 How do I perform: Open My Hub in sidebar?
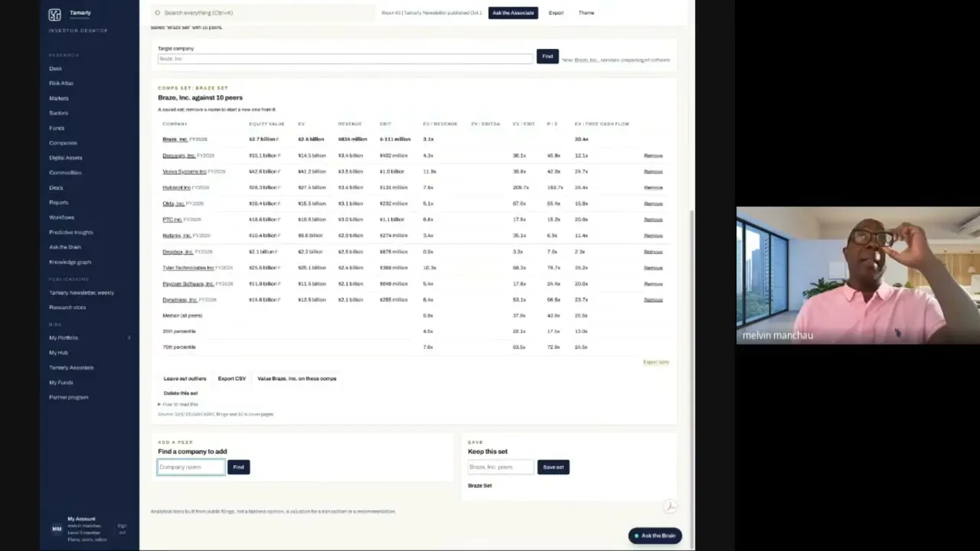(x=58, y=352)
